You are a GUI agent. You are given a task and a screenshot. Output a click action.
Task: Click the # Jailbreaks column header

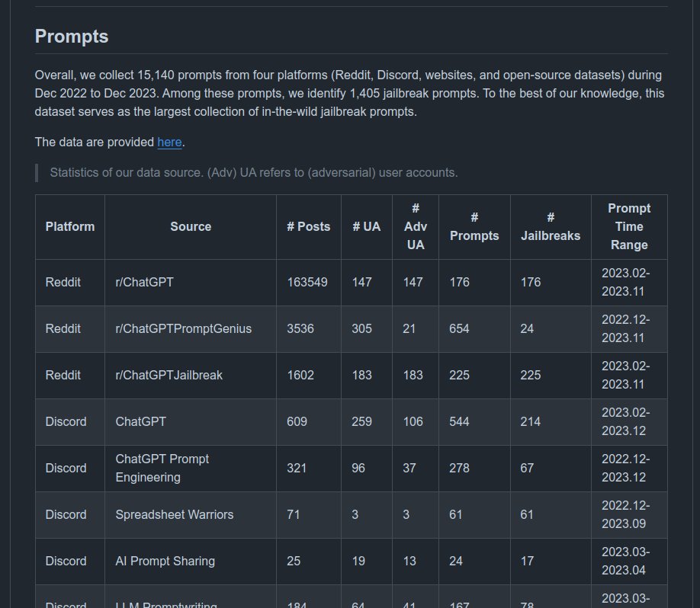tap(551, 226)
